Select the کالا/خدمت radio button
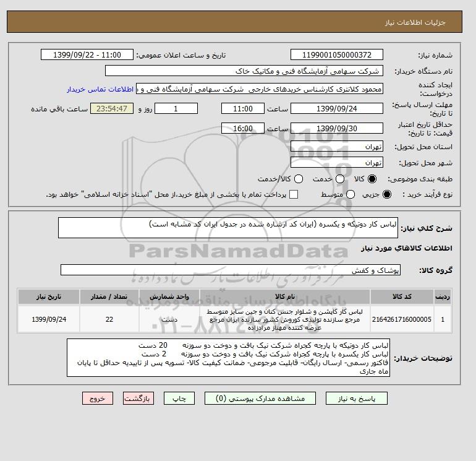This screenshot has height=461, width=476. (x=299, y=179)
